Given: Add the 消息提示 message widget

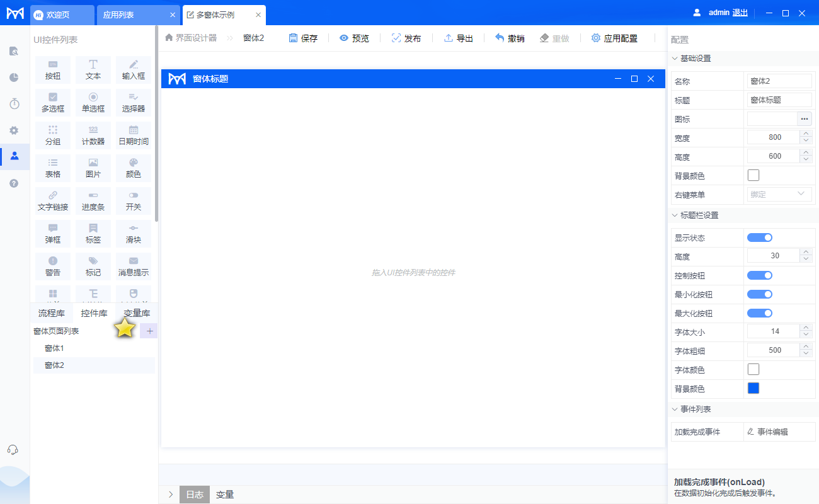Looking at the screenshot, I should coord(134,266).
